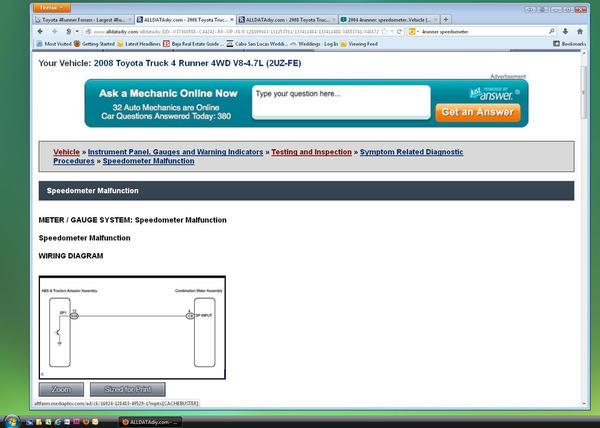
Task: Click the Speedometer Malfunction breadcrumb link
Action: click(x=148, y=161)
